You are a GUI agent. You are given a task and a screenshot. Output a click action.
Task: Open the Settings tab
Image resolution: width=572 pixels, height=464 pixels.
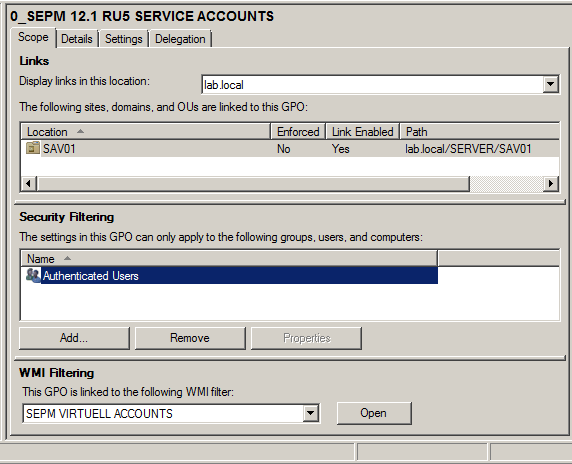[124, 39]
